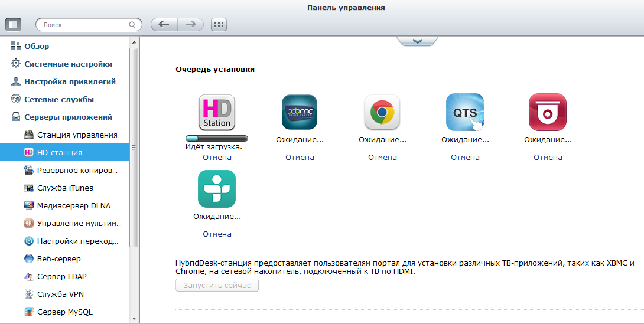Cancel the TuneIn pending installation

click(217, 234)
